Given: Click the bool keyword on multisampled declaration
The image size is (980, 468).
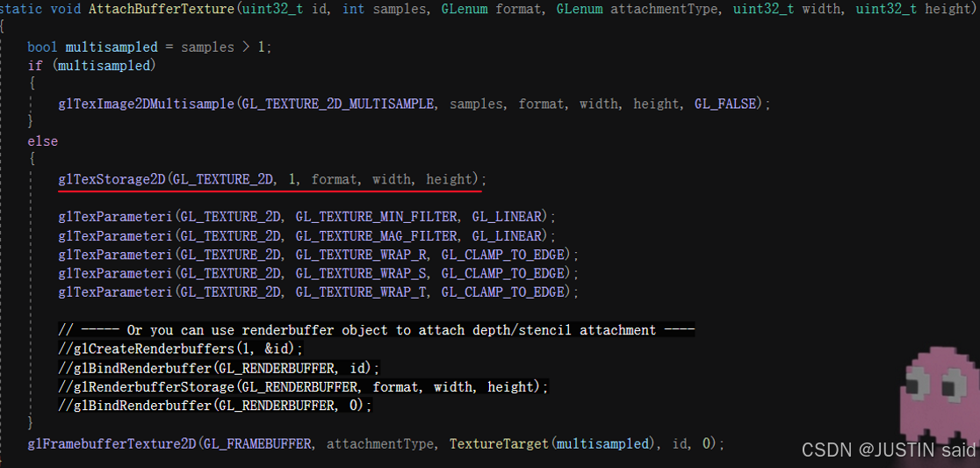Looking at the screenshot, I should (42, 47).
